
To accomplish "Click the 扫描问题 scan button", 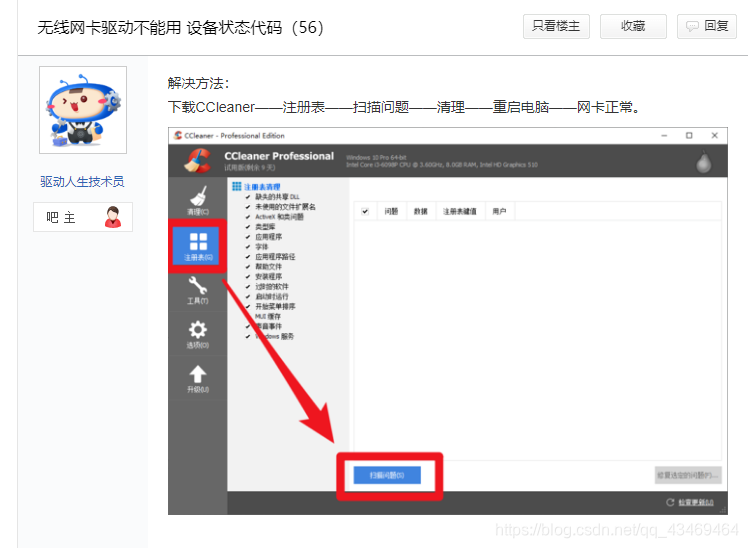I will click(x=387, y=475).
